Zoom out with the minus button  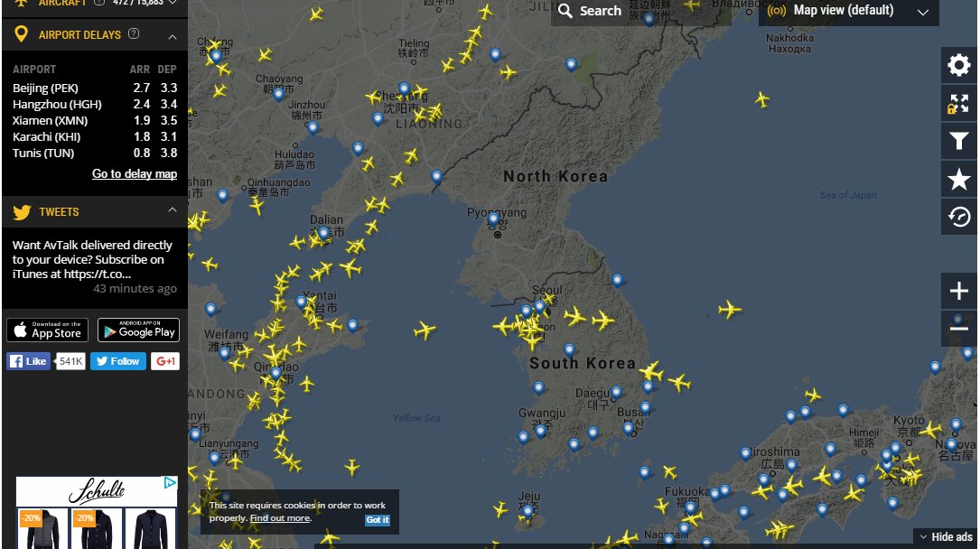point(958,327)
